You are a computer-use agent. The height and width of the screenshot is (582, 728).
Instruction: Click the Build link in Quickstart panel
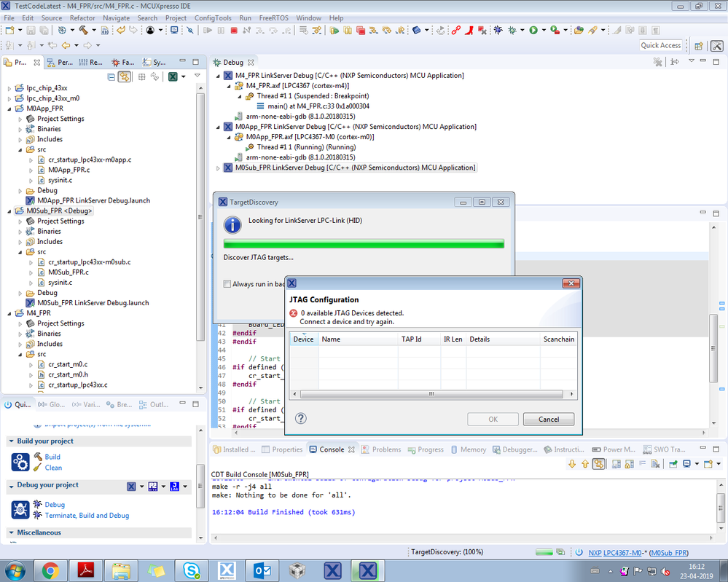pyautogui.click(x=52, y=457)
